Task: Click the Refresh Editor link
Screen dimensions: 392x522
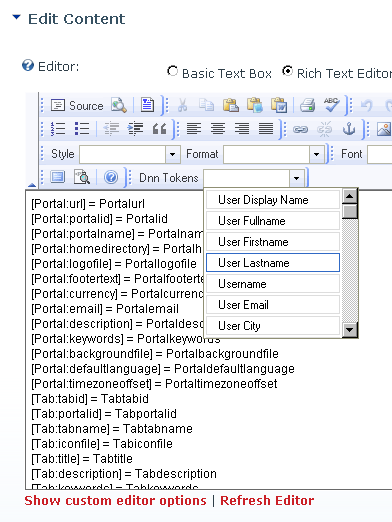Action: 267,501
